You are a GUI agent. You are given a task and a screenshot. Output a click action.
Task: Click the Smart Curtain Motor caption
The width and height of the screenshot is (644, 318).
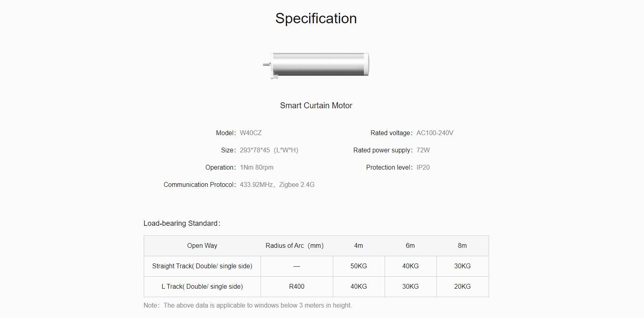pyautogui.click(x=316, y=105)
